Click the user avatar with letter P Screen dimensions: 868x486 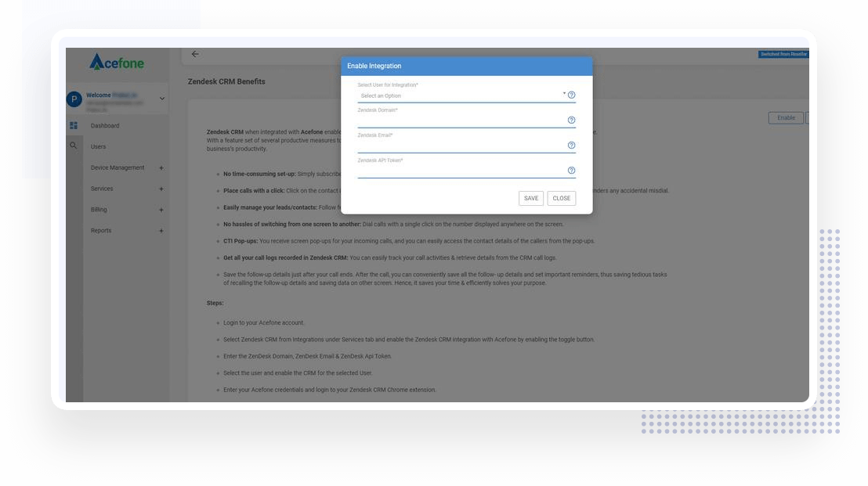(x=74, y=99)
